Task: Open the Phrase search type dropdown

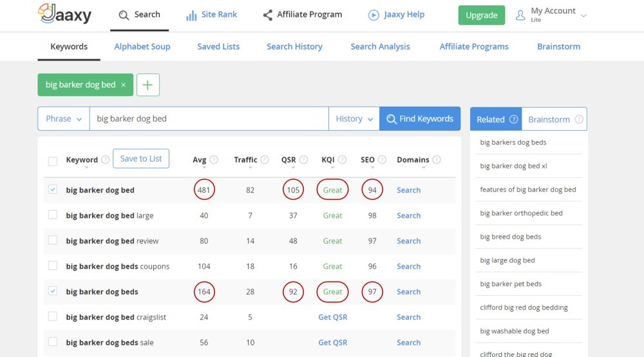Action: pos(64,119)
